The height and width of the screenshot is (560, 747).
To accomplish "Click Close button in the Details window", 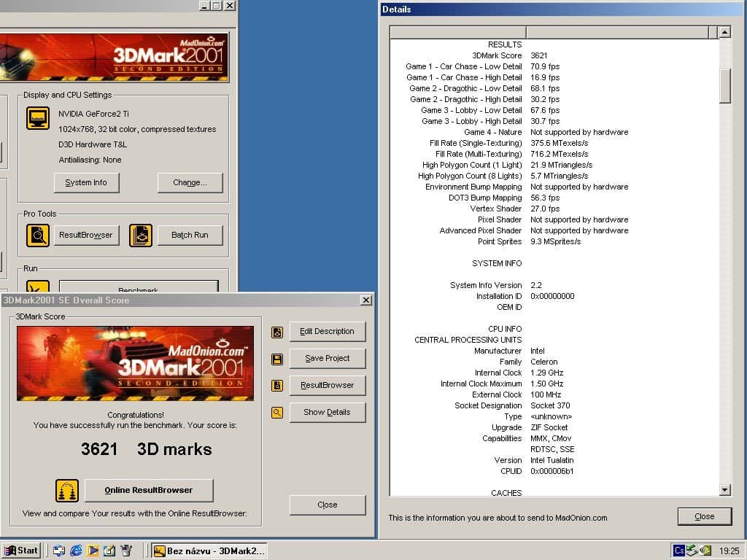I will coord(705,517).
